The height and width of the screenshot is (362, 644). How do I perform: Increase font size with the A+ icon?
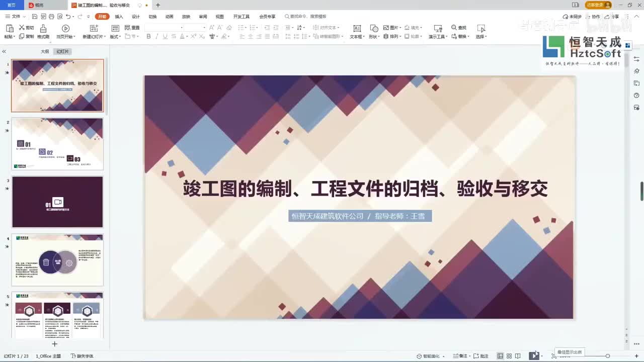[x=212, y=28]
